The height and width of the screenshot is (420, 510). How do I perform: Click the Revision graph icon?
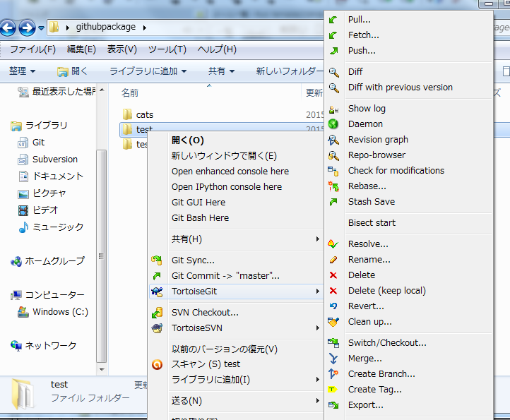click(x=333, y=140)
